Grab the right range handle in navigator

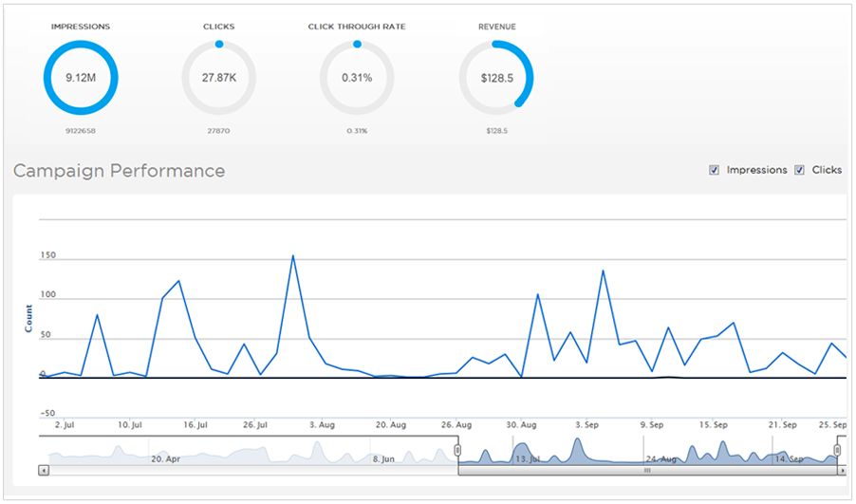pyautogui.click(x=838, y=450)
